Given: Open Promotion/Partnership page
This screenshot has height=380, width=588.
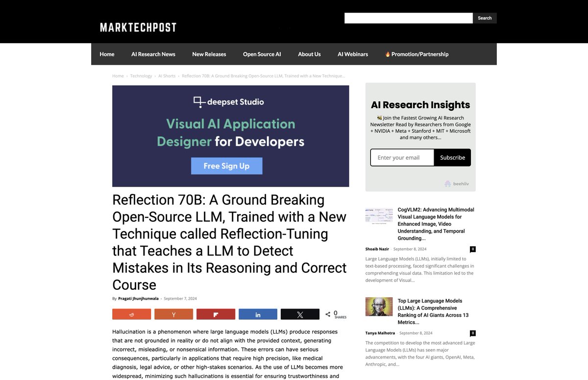Looking at the screenshot, I should (x=417, y=54).
